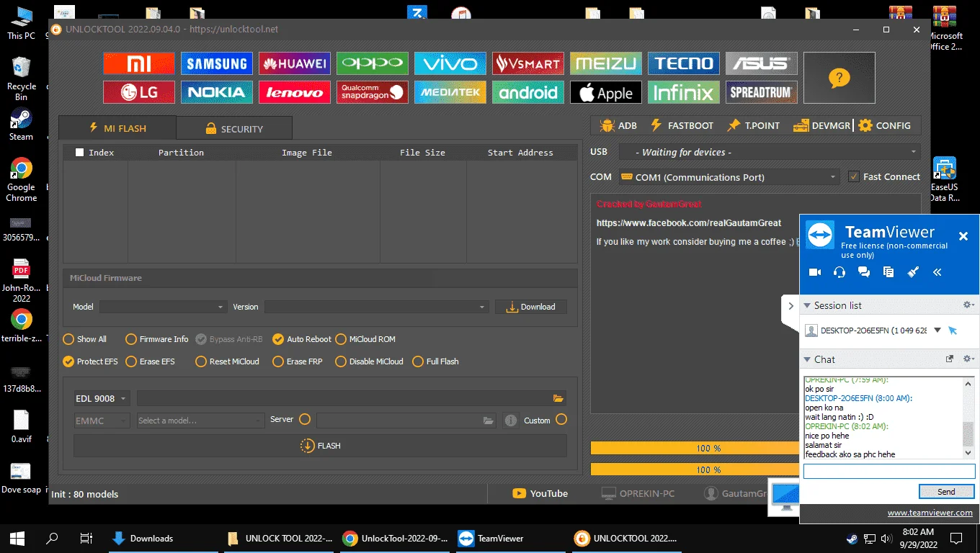Open the Select a model dropdown
The height and width of the screenshot is (553, 980).
[x=201, y=421]
